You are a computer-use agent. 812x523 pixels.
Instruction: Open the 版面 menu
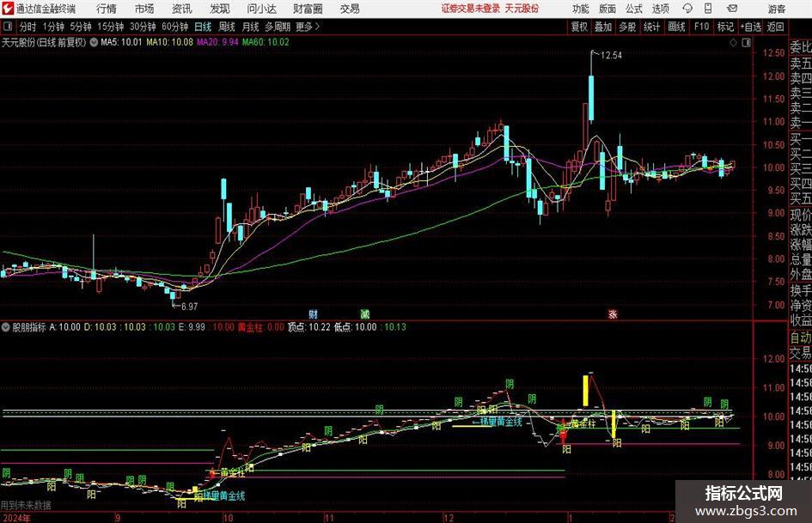point(607,9)
